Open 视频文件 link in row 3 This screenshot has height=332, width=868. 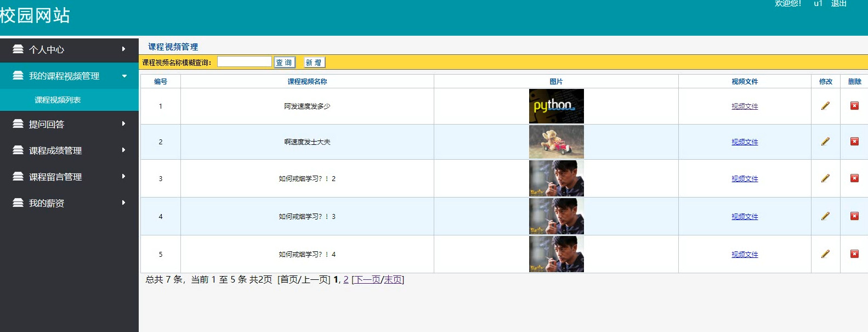(x=745, y=179)
